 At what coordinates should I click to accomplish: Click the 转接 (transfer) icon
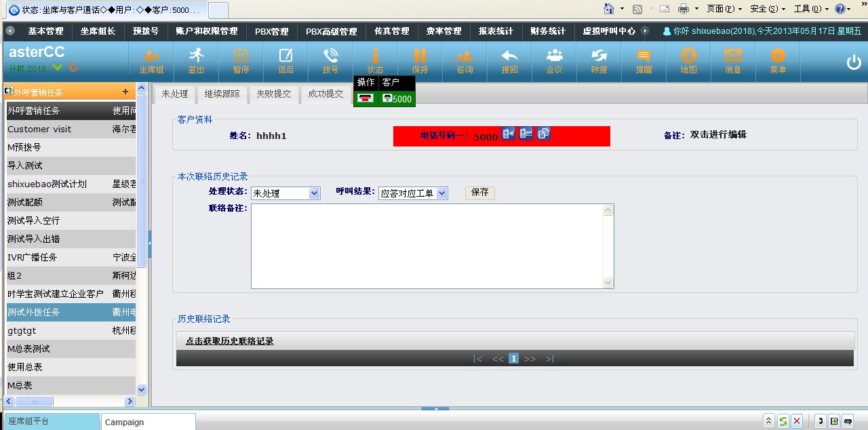pos(599,60)
